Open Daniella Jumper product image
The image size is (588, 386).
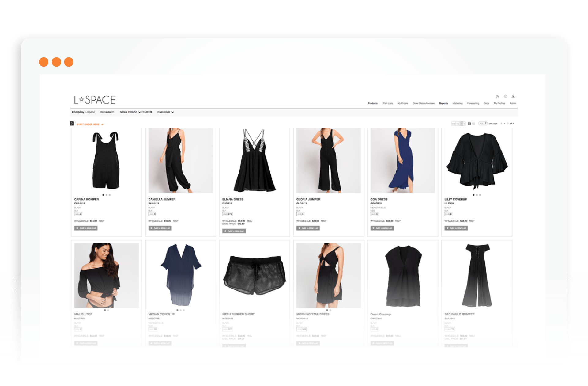(x=180, y=160)
